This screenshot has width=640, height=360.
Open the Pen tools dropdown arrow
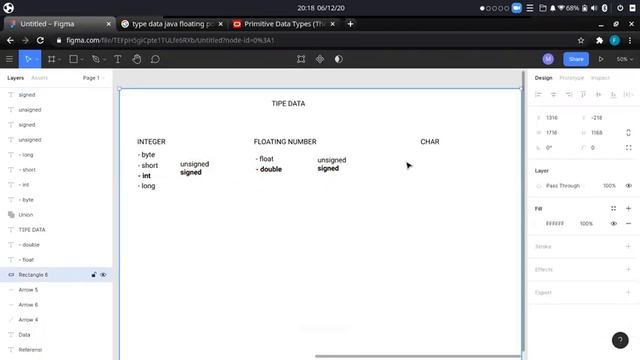point(104,60)
